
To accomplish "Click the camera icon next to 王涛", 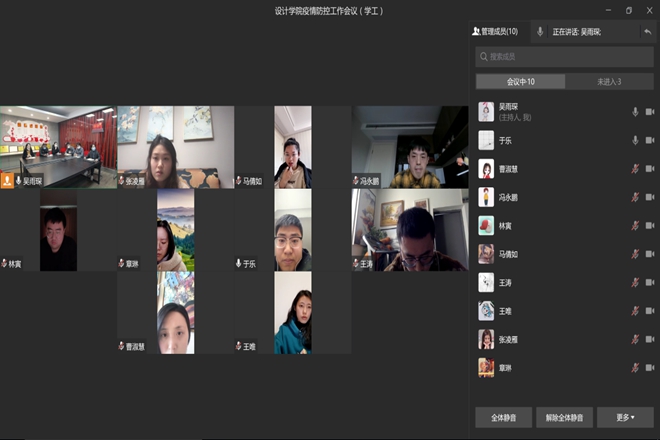I will pos(649,283).
